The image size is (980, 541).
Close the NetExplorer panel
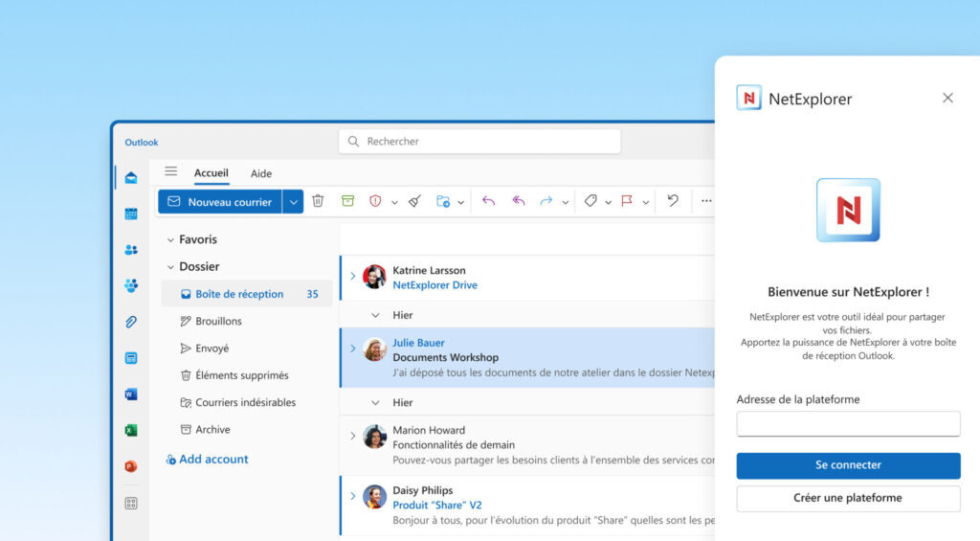click(947, 98)
